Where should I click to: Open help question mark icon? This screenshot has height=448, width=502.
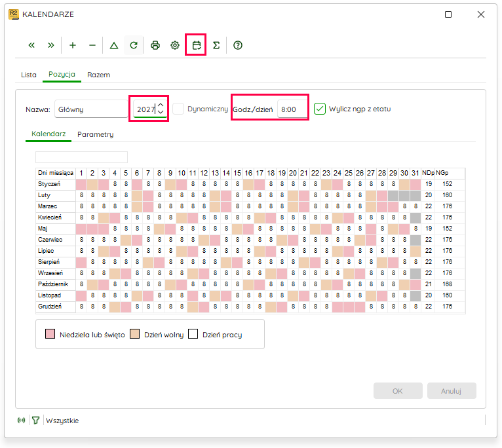238,45
